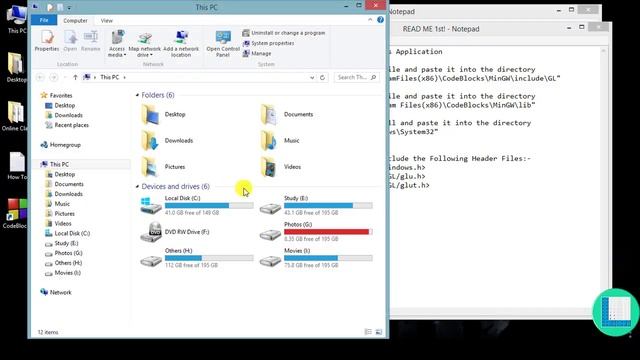Select Network in the navigation pane
Viewport: 640px width, 360px height.
click(x=60, y=292)
